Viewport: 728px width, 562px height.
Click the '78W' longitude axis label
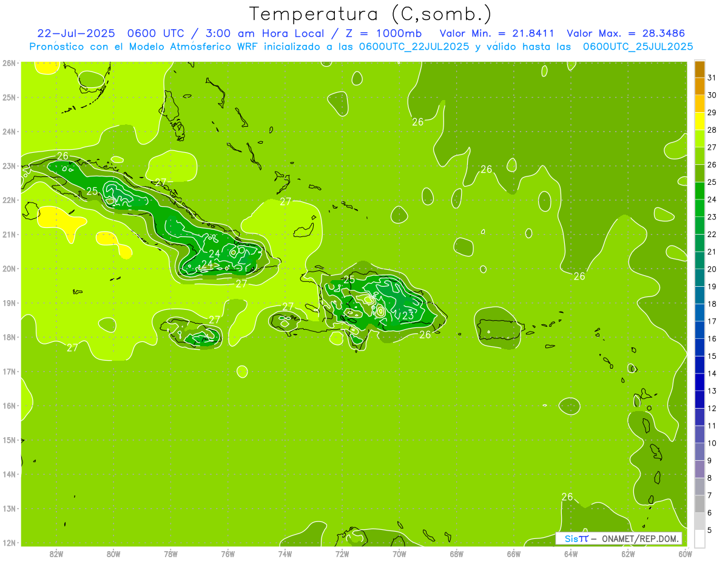click(170, 554)
